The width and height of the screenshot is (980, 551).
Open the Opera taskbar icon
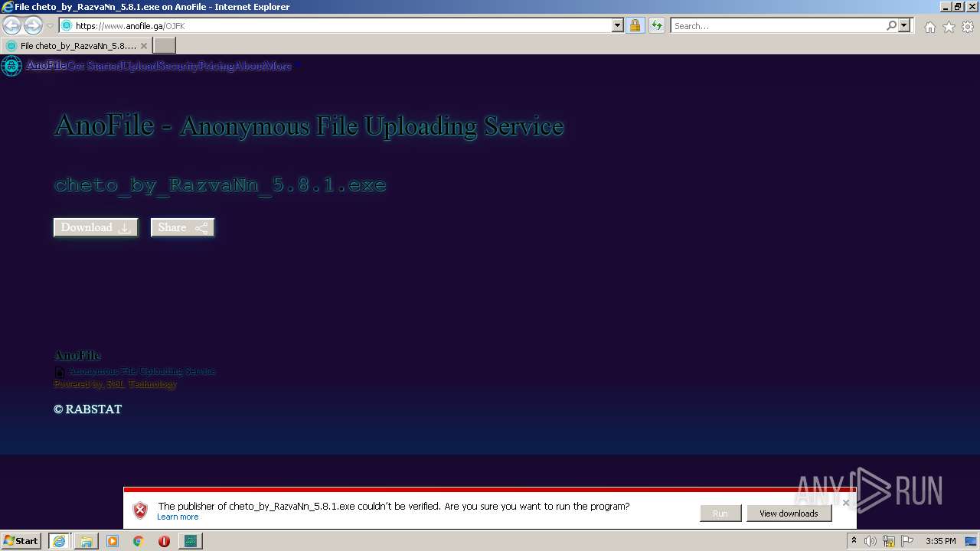point(164,541)
